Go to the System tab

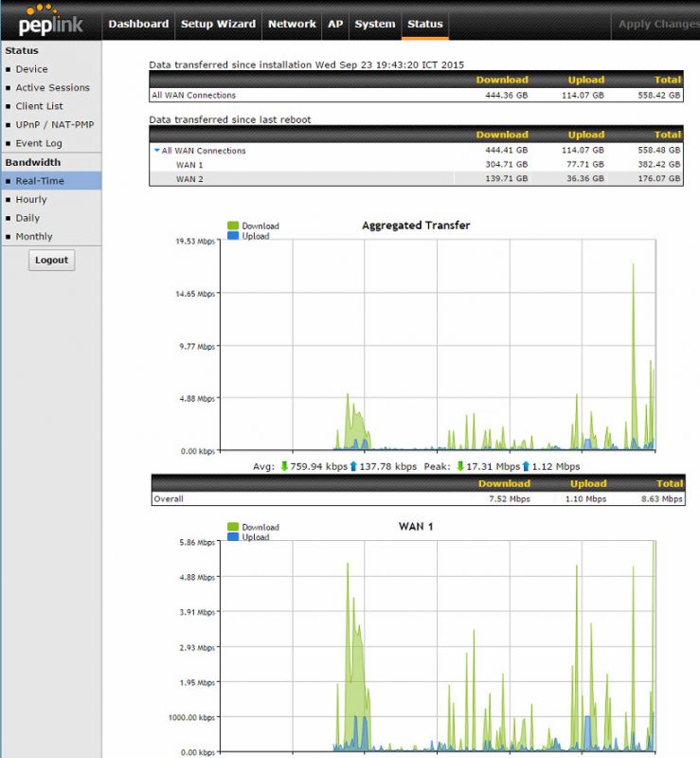click(x=375, y=24)
